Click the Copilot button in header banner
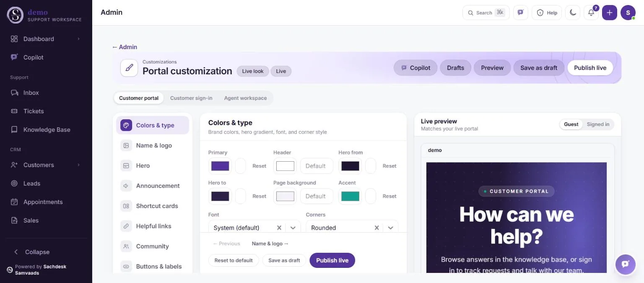The height and width of the screenshot is (283, 644). point(415,68)
